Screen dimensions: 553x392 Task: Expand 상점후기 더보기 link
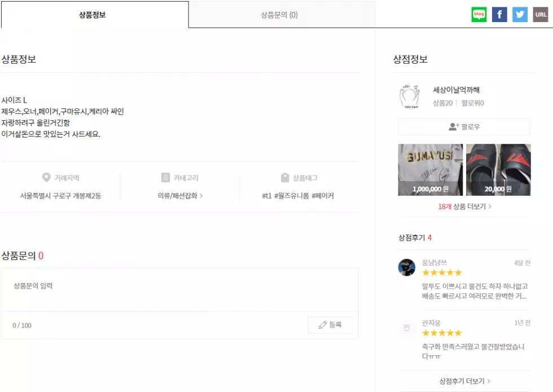coord(464,381)
